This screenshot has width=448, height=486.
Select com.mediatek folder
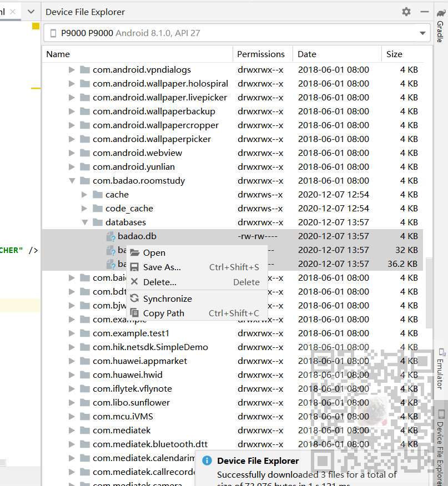click(x=122, y=430)
